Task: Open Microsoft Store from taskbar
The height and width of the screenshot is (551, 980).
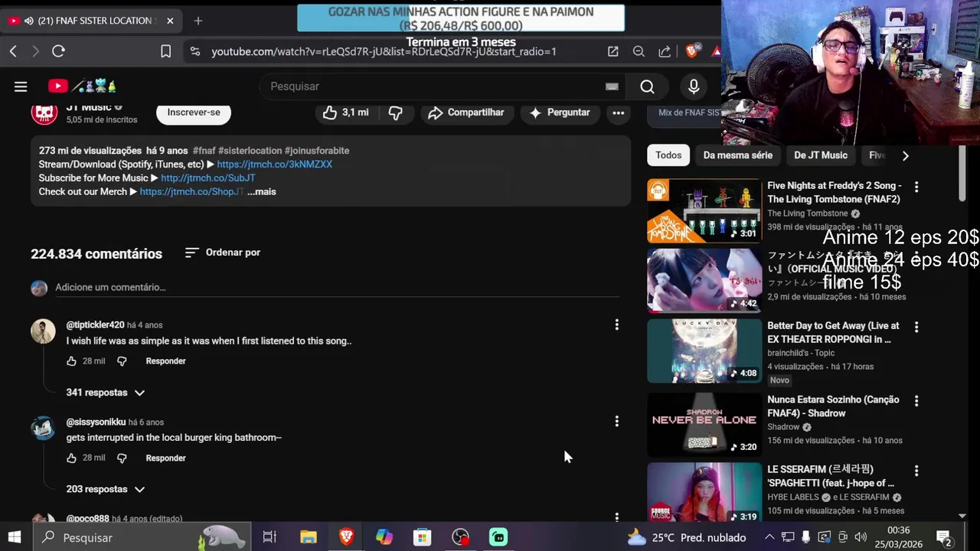Action: 423,537
